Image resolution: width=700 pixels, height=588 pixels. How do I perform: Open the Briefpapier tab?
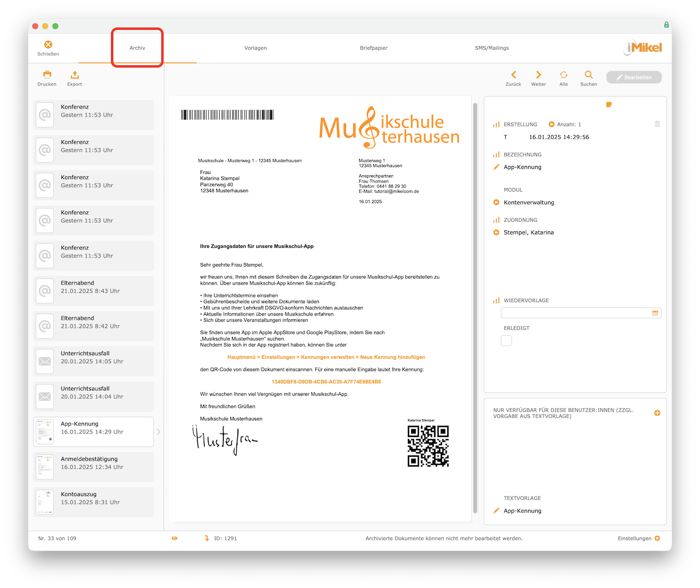(374, 48)
